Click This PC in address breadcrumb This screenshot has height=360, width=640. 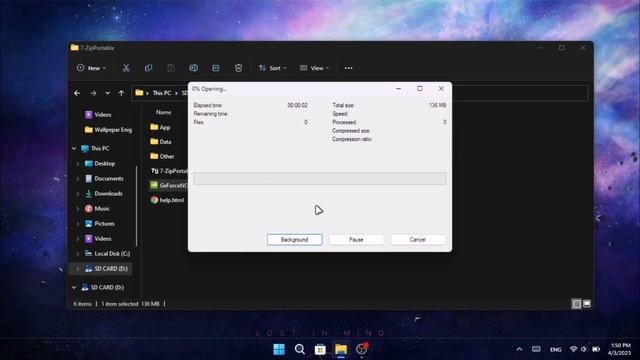pos(162,93)
